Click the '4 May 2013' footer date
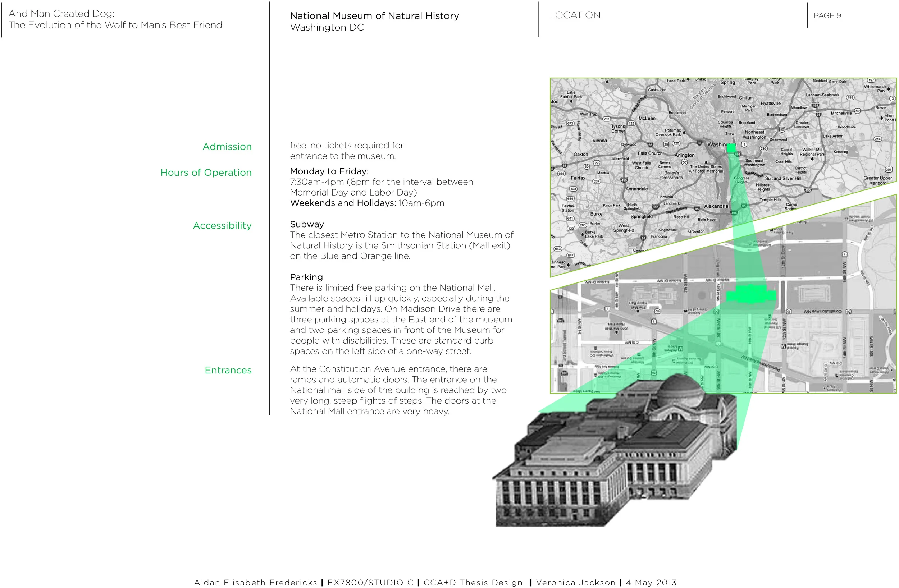Image resolution: width=899 pixels, height=588 pixels. pyautogui.click(x=651, y=583)
